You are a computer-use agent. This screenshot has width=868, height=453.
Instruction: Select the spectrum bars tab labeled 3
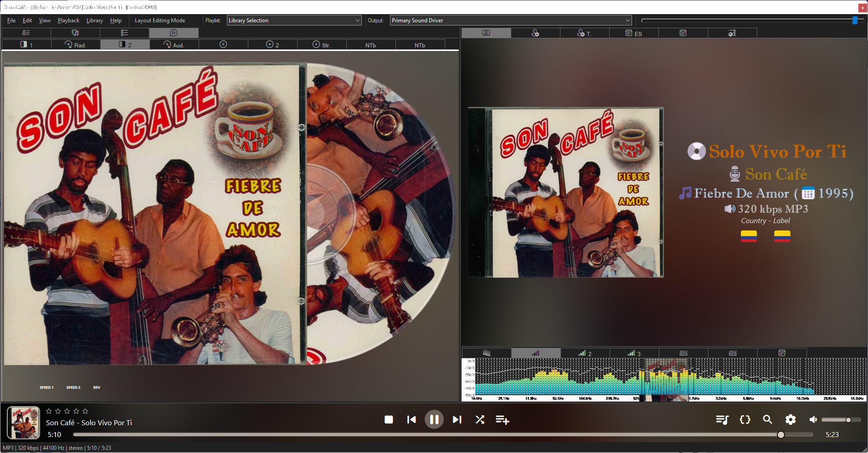coord(634,353)
